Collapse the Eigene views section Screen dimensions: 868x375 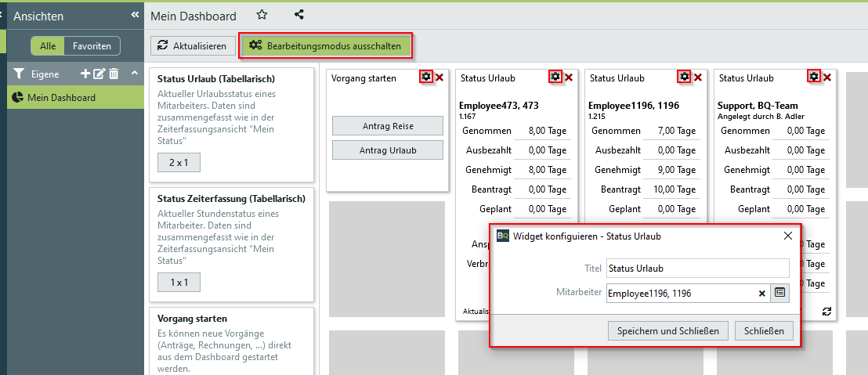click(x=134, y=74)
